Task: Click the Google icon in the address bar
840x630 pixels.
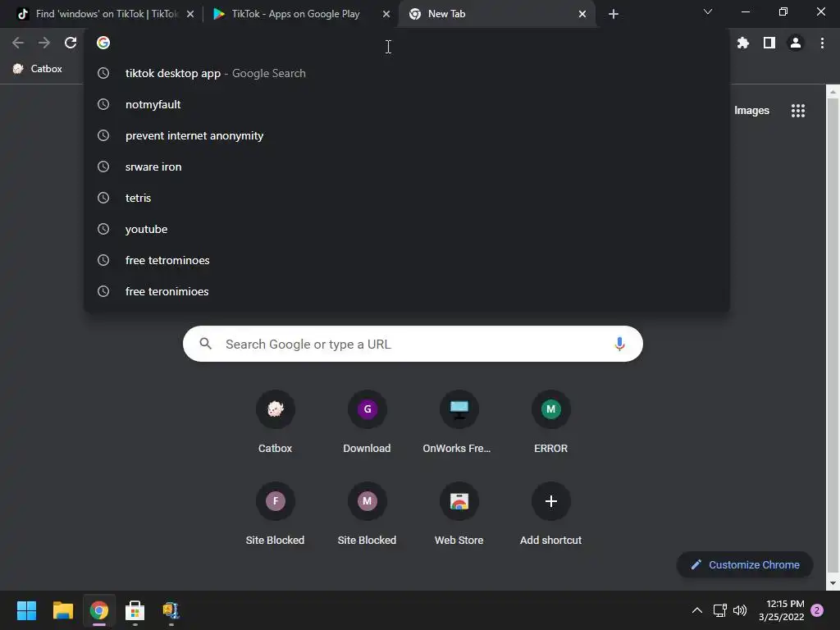Action: [103, 43]
